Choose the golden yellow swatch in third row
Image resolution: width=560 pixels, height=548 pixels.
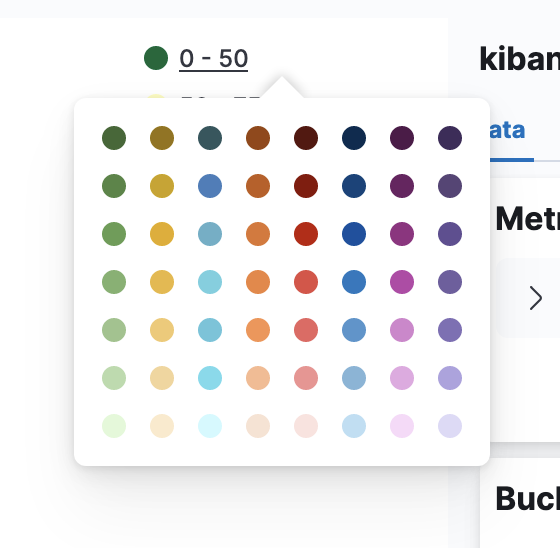162,234
